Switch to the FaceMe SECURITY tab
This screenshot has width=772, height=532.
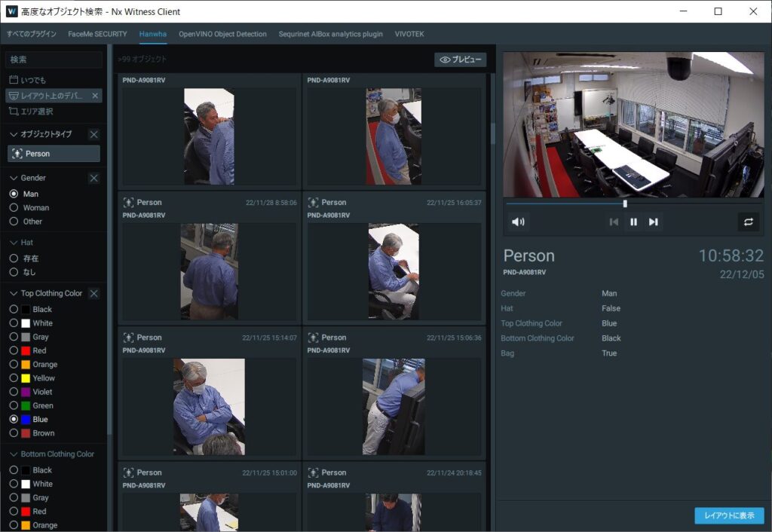tap(97, 34)
